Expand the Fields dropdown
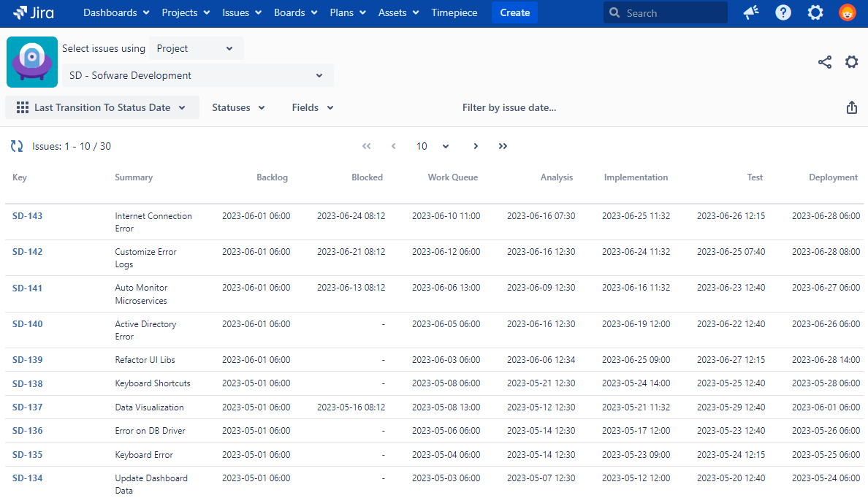This screenshot has width=868, height=498. point(313,107)
